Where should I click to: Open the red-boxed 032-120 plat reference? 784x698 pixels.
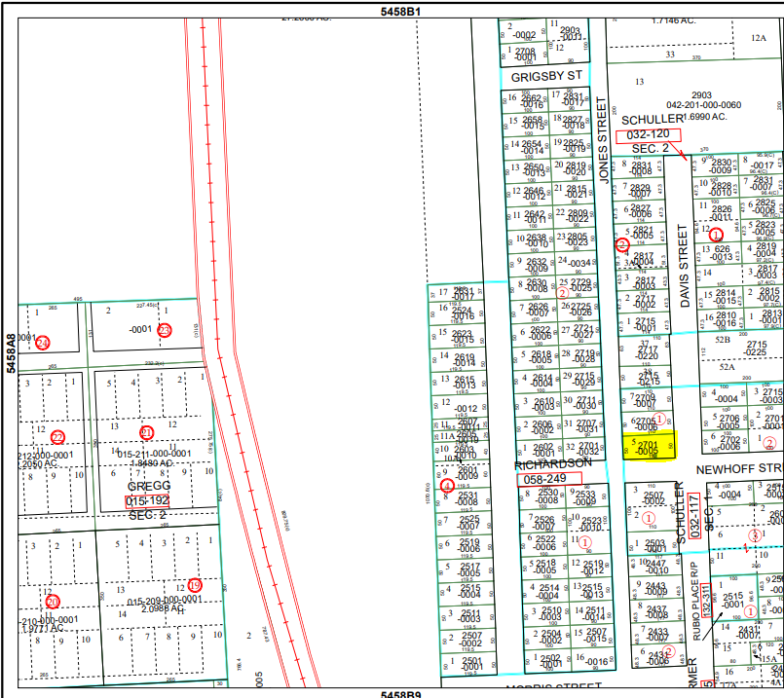point(648,135)
